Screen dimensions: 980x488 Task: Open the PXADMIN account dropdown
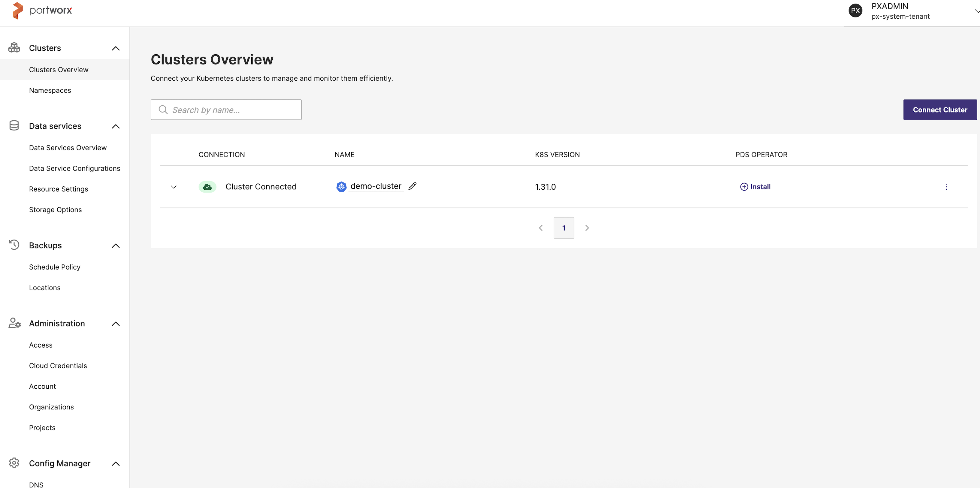(975, 11)
